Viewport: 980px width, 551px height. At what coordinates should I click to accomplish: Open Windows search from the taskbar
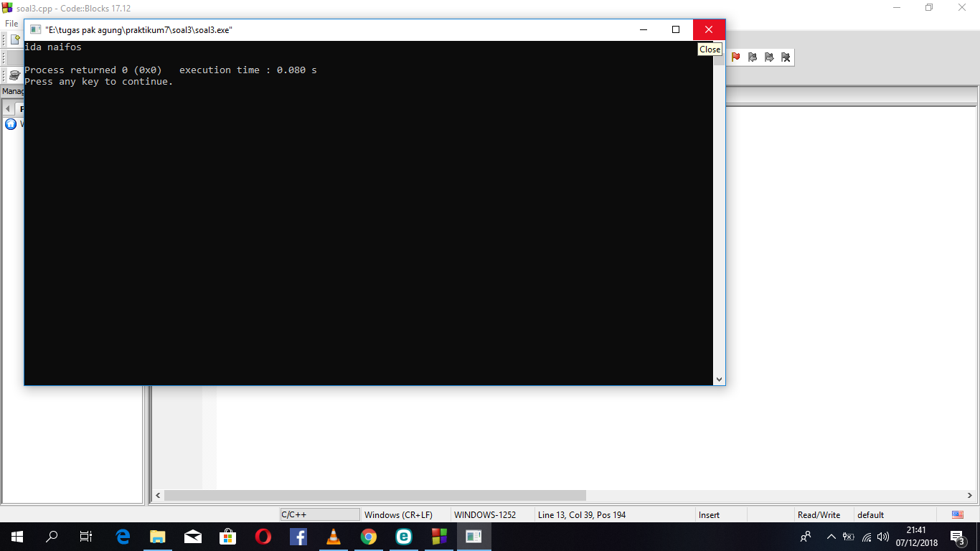coord(52,537)
